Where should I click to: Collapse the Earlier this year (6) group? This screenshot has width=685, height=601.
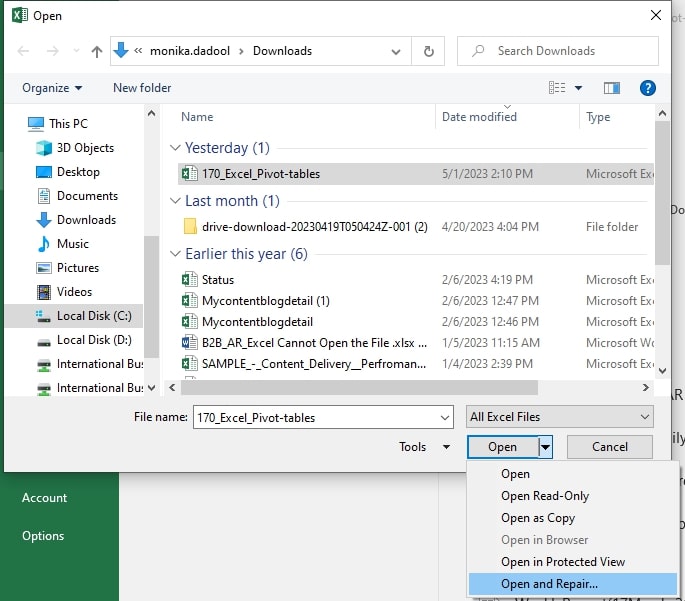[x=175, y=254]
